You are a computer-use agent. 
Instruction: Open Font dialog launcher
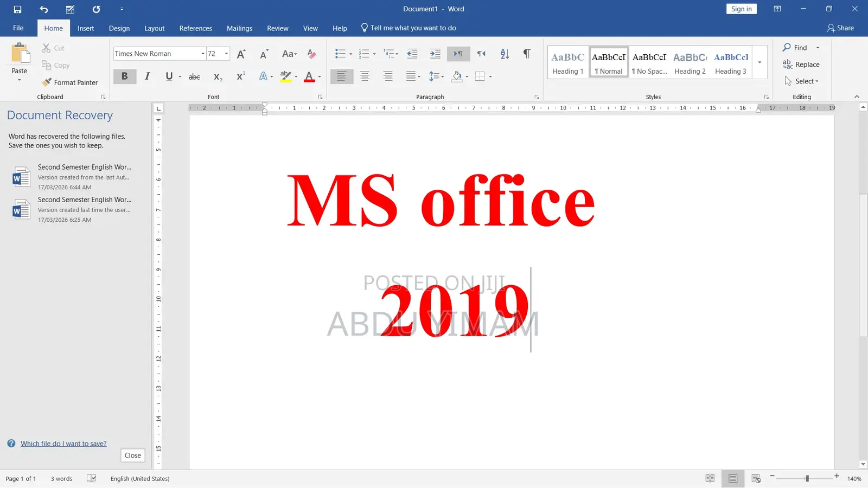320,97
